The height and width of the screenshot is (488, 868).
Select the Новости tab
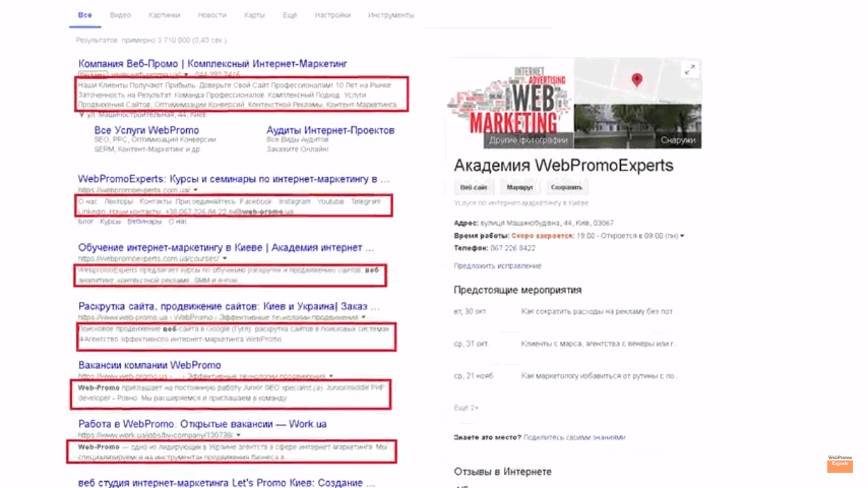coord(212,15)
